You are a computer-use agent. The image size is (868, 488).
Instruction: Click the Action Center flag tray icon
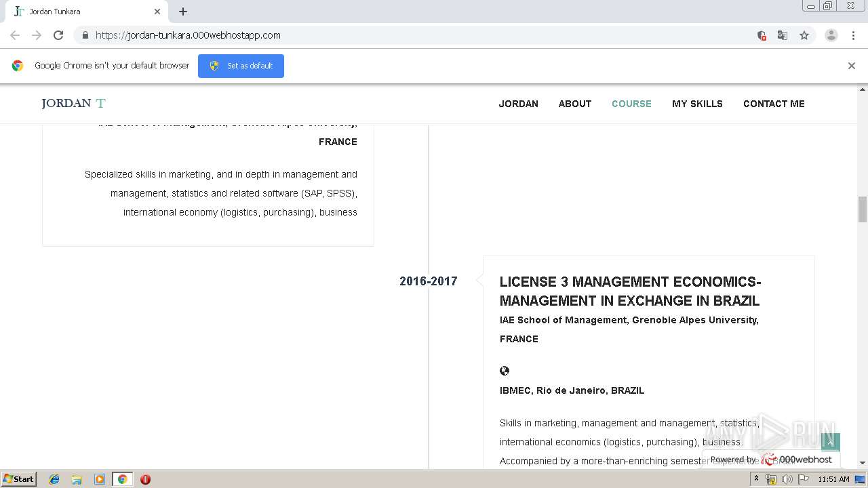[803, 479]
